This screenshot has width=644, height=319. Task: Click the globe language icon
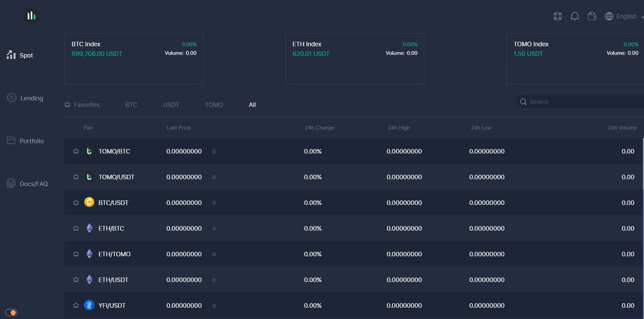coord(609,17)
